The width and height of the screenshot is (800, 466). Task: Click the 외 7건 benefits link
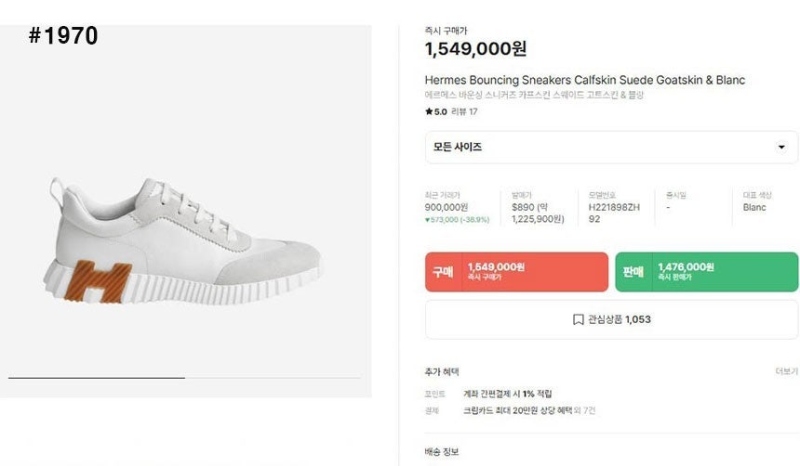586,410
